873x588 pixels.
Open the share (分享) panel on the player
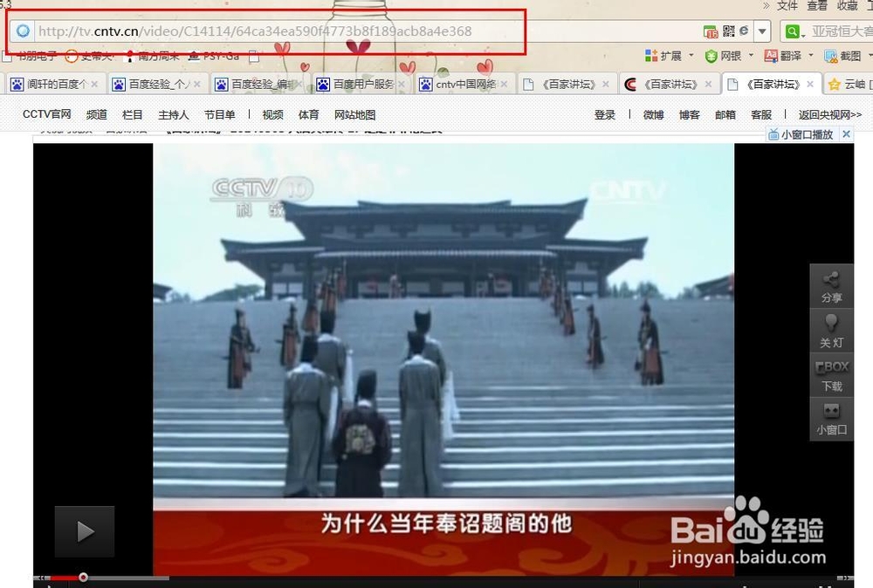click(x=830, y=284)
